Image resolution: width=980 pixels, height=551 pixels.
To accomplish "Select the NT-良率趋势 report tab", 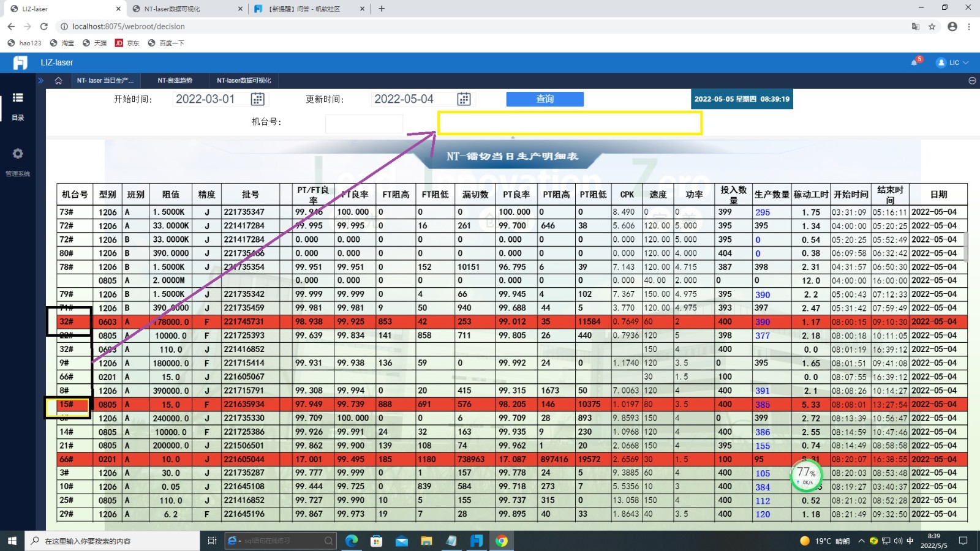I will [x=175, y=81].
